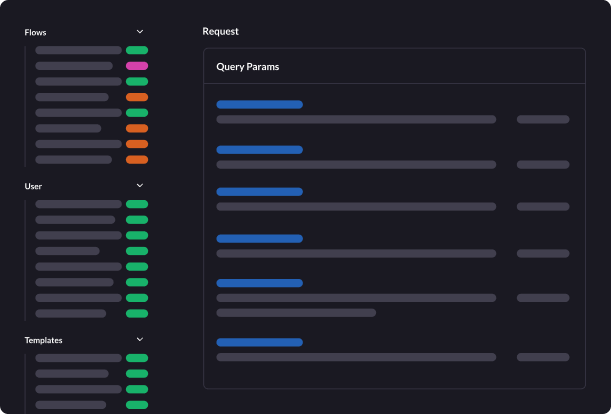
Task: Select the first item in the User list
Action: pos(78,204)
